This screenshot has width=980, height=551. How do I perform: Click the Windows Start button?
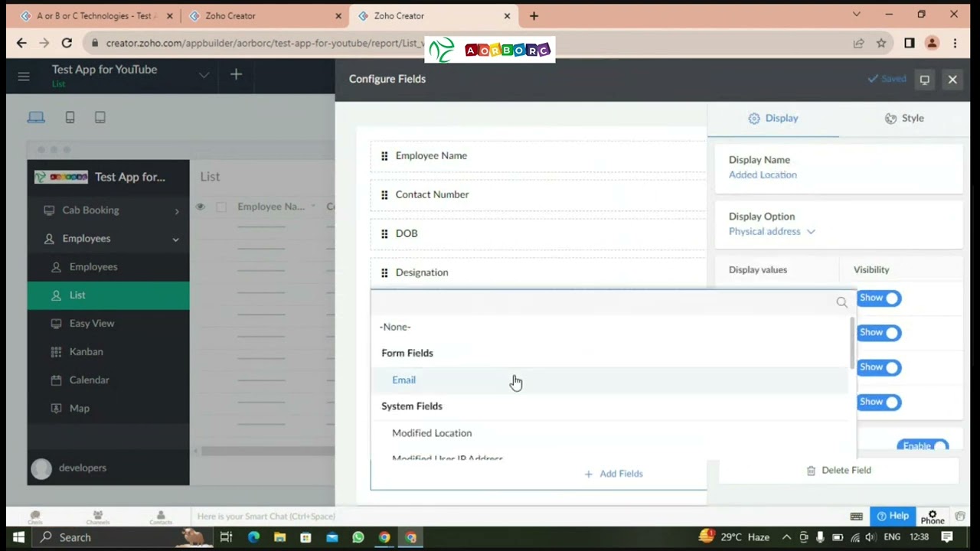(18, 537)
